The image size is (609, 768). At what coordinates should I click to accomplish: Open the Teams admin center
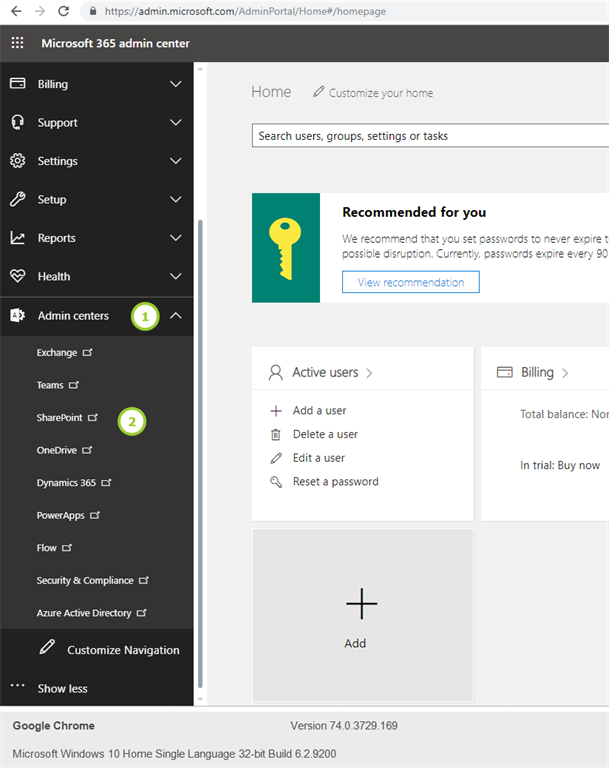click(x=50, y=385)
